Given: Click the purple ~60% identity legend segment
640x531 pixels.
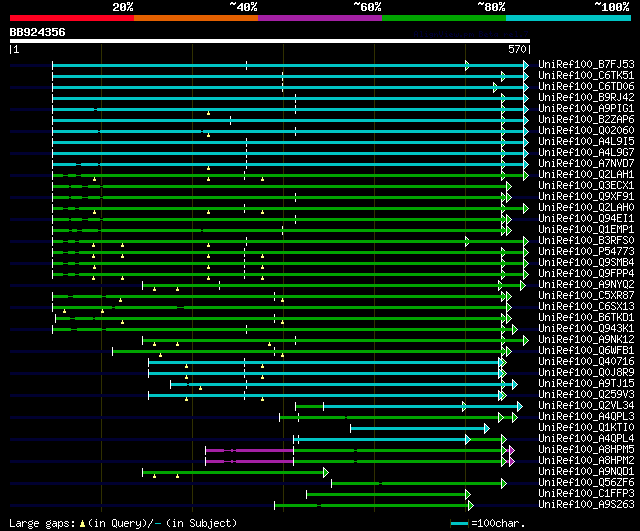Looking at the screenshot, I should pyautogui.click(x=320, y=18).
